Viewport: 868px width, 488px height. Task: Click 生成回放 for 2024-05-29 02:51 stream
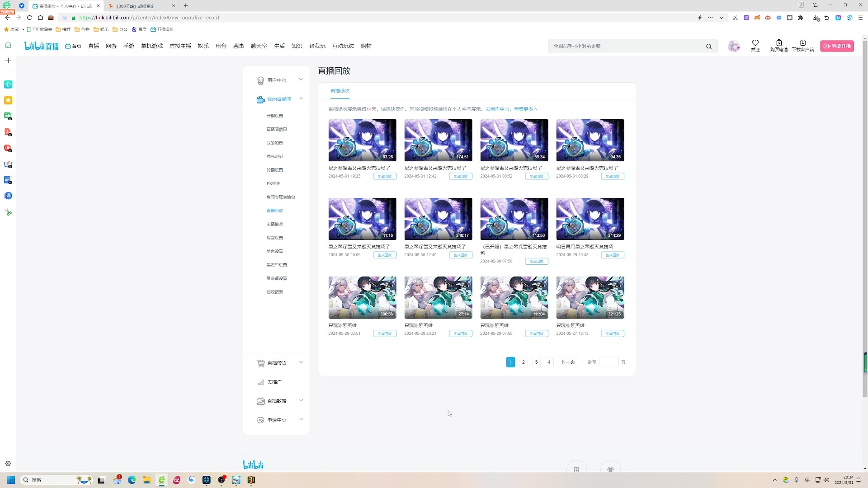385,333
